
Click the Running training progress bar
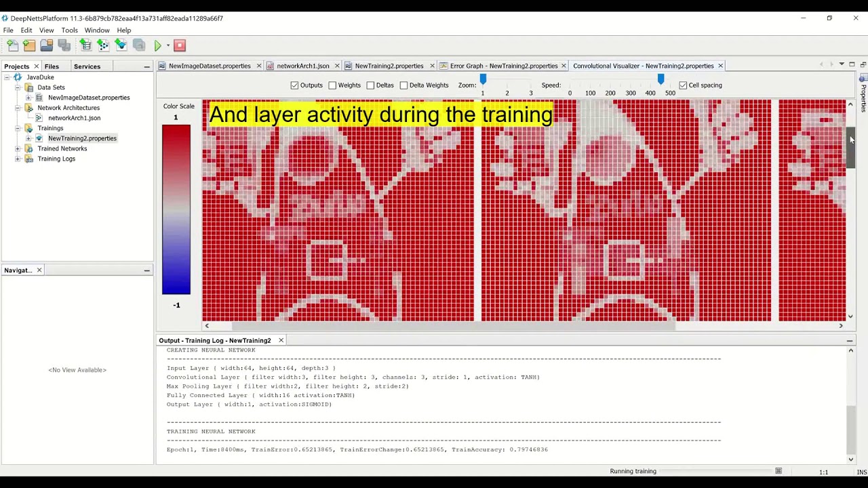(x=716, y=471)
